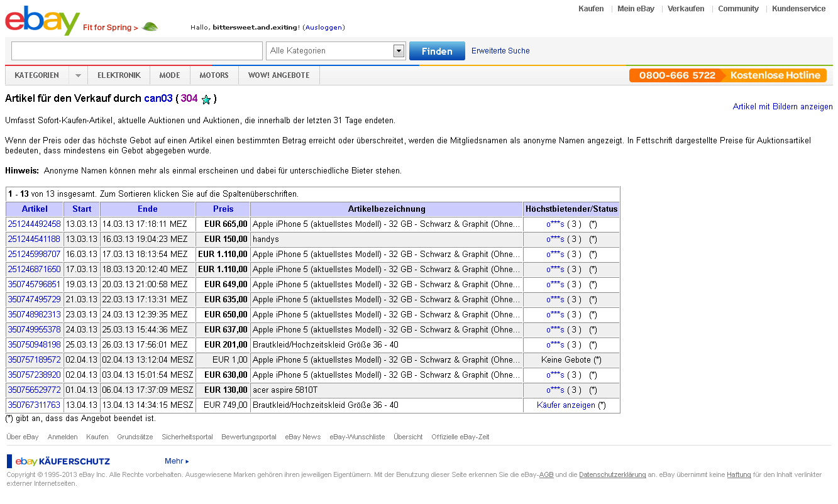
Task: Click the Mehr link
Action: [x=177, y=461]
